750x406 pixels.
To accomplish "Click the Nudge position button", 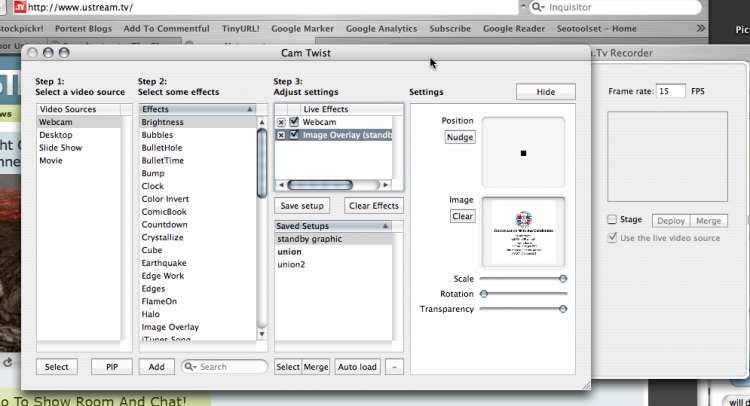I will pos(460,137).
